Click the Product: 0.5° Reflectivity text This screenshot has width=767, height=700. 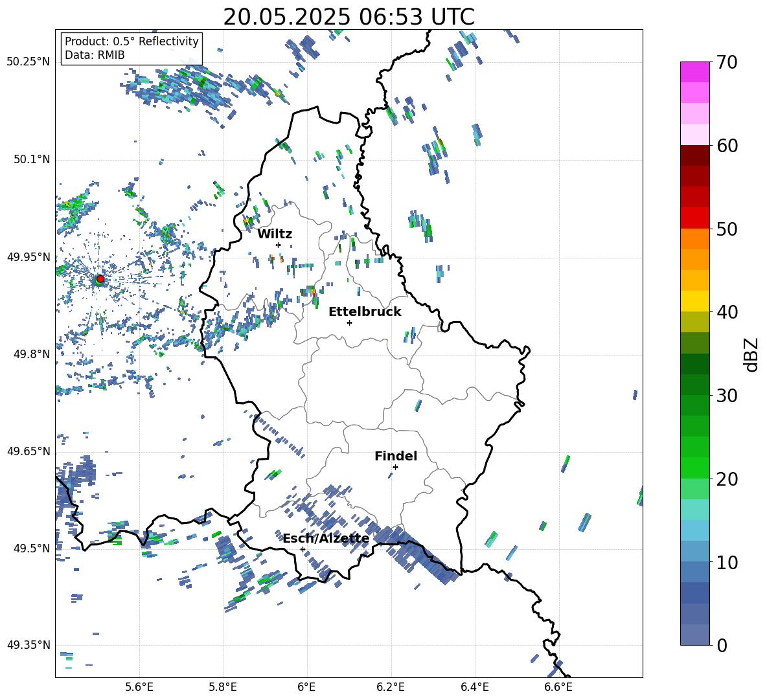[132, 41]
